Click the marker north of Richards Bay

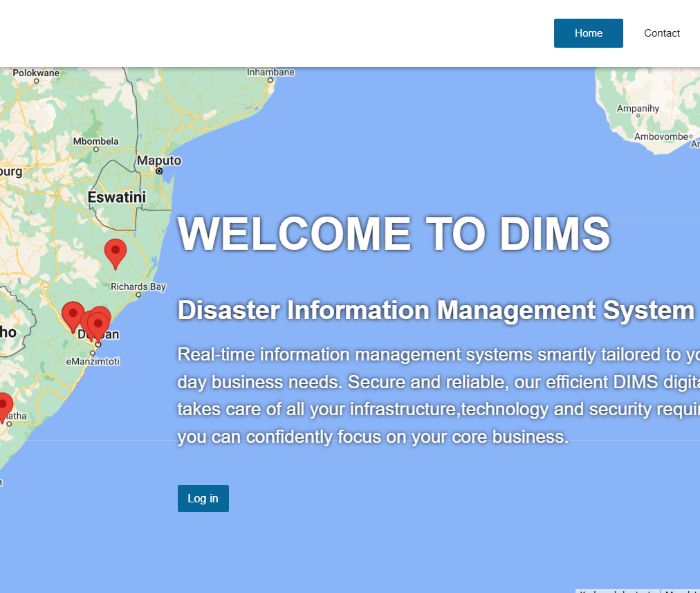[116, 252]
